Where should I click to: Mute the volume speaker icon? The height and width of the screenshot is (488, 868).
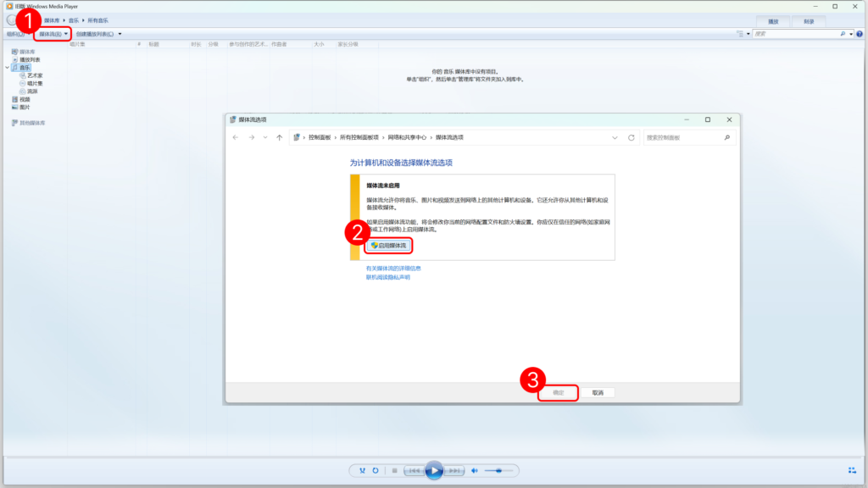pos(475,471)
